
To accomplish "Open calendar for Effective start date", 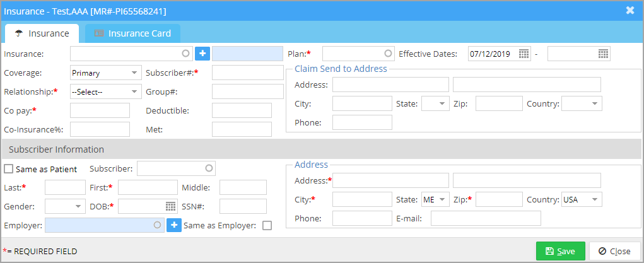I will pos(524,54).
